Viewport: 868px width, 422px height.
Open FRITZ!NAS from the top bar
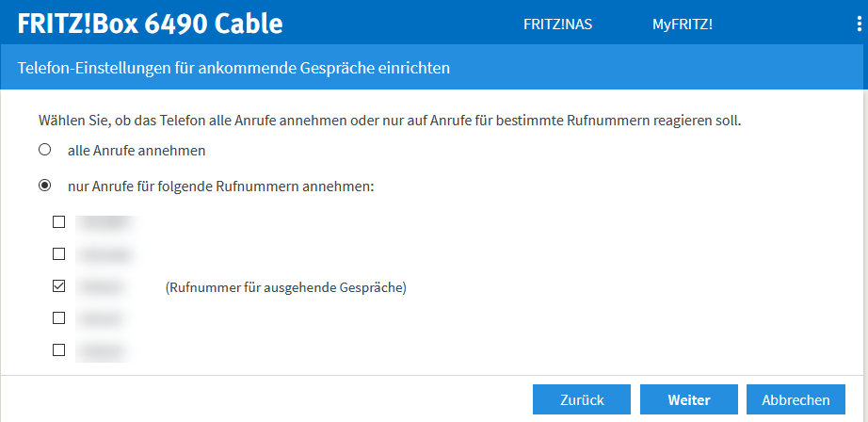[x=557, y=24]
